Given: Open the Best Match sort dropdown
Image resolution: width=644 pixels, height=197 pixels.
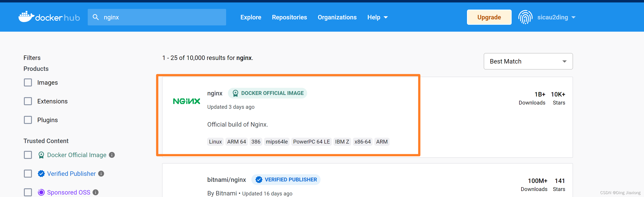Looking at the screenshot, I should 528,61.
